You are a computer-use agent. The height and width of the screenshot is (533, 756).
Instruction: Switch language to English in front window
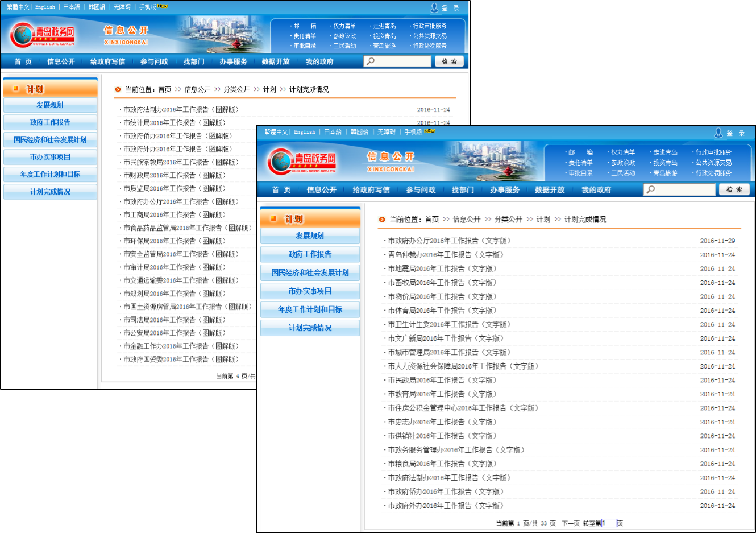[x=304, y=132]
